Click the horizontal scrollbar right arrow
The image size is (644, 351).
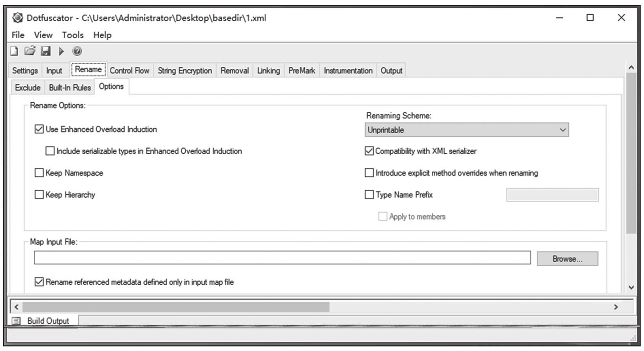616,307
